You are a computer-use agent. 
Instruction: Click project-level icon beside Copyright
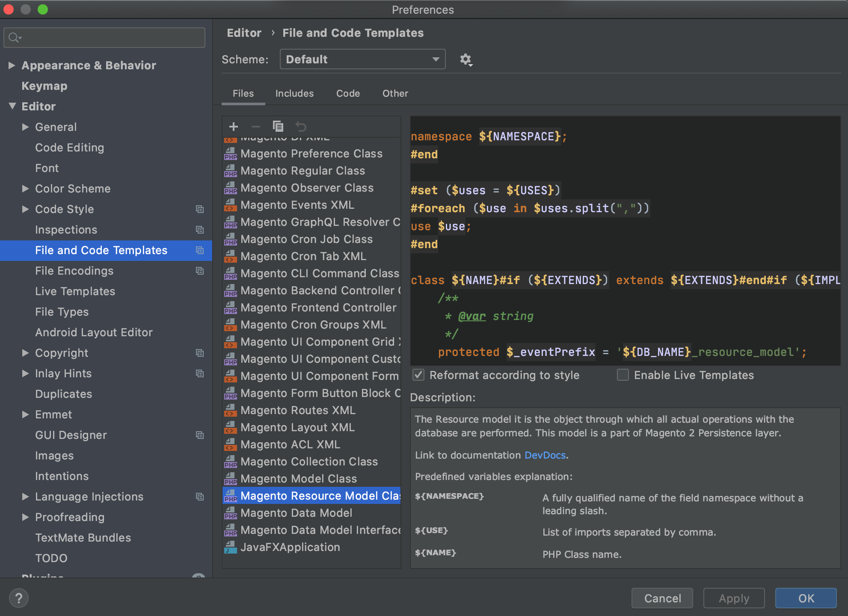coord(200,353)
